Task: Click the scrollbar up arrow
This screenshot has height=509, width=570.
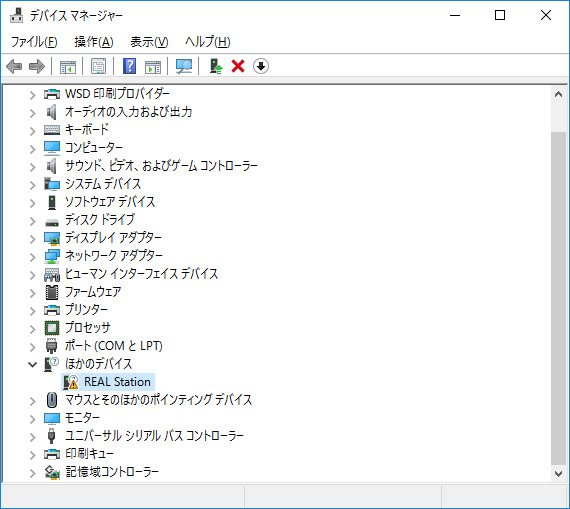Action: point(558,95)
